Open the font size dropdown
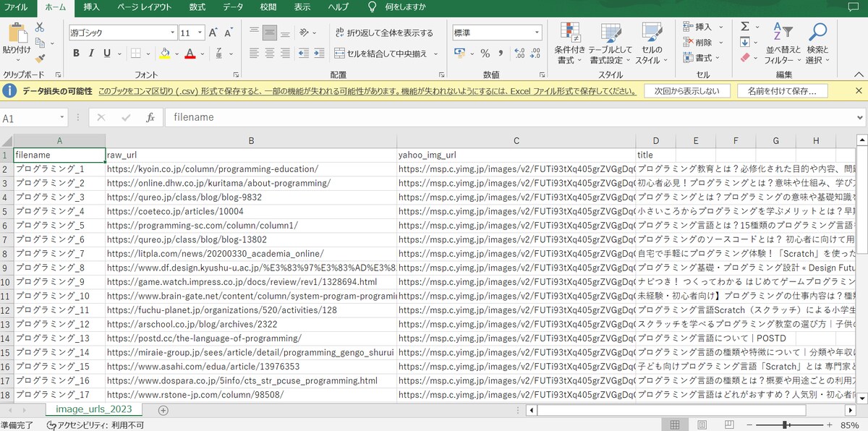 click(199, 33)
